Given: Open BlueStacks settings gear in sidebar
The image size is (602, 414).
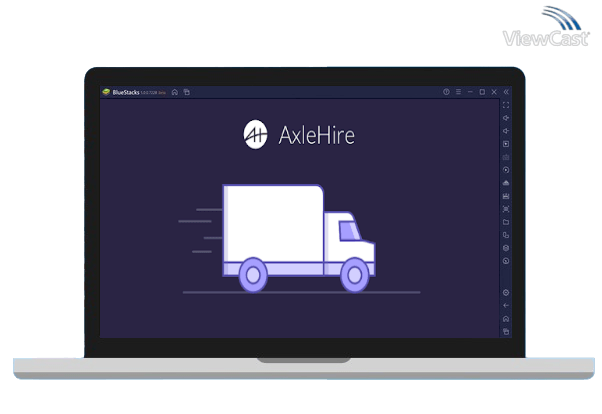Looking at the screenshot, I should pyautogui.click(x=506, y=293).
